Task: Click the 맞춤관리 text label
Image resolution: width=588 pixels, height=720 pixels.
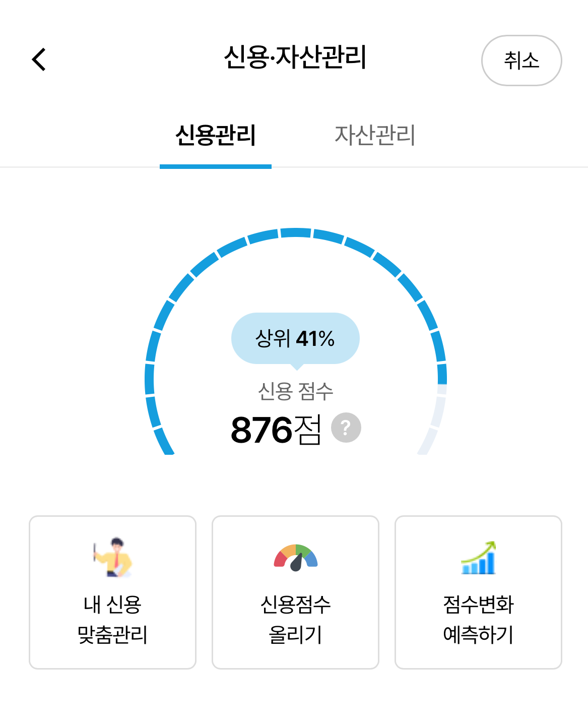Action: pyautogui.click(x=112, y=634)
